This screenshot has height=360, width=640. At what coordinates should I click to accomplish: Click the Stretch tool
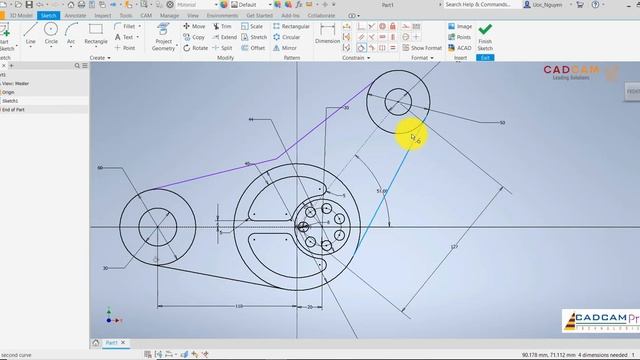254,37
